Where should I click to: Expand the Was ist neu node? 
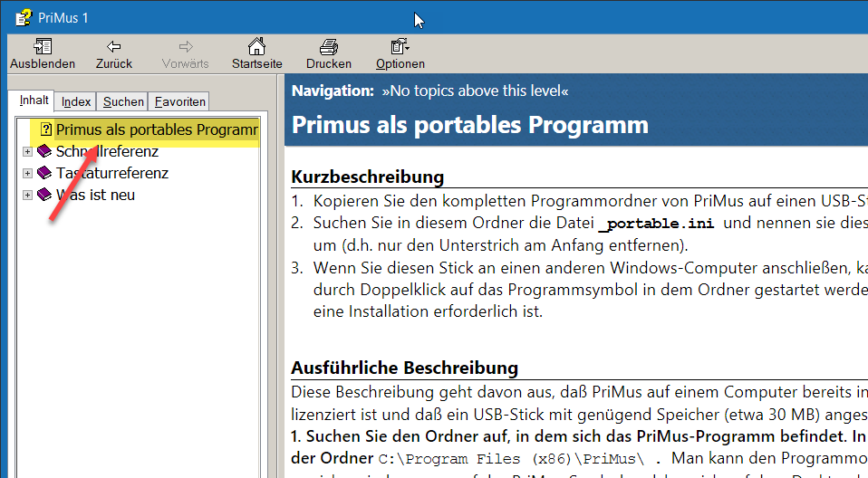28,195
